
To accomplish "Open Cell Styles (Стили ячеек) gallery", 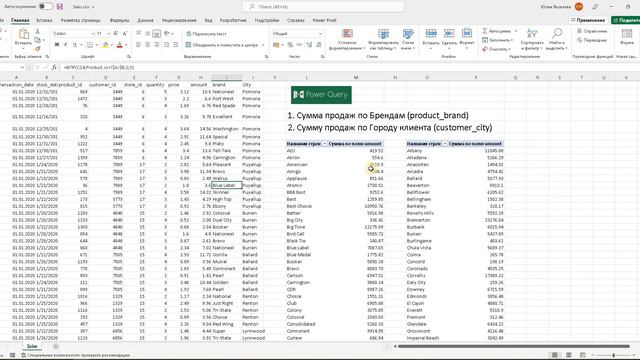I will [x=408, y=40].
